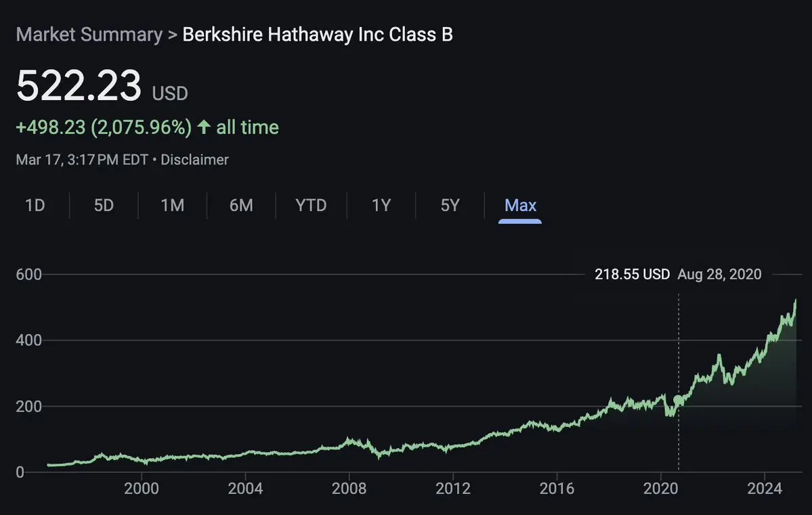Select the 5Y range tab

450,206
